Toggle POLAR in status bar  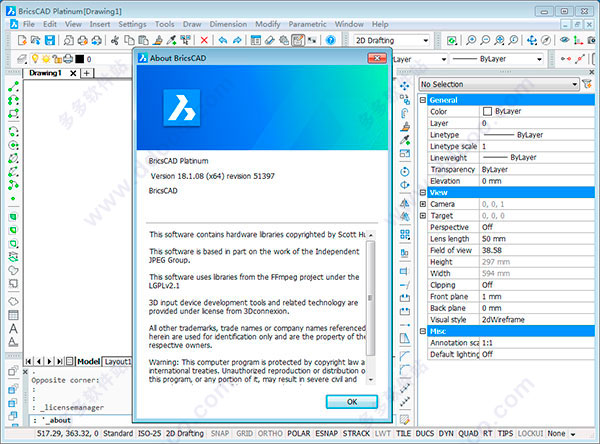point(299,433)
